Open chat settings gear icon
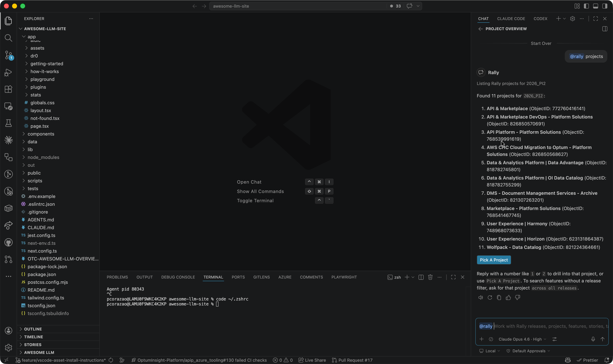The image size is (613, 364). point(572,19)
